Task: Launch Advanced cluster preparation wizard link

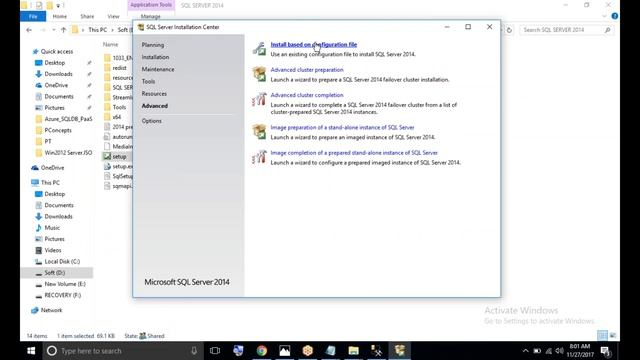Action: pyautogui.click(x=307, y=70)
